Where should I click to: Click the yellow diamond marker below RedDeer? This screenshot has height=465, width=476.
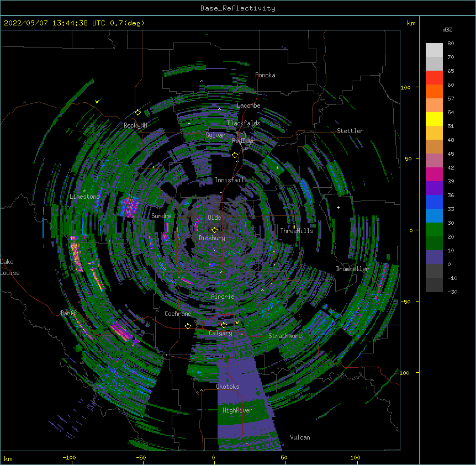pos(235,155)
